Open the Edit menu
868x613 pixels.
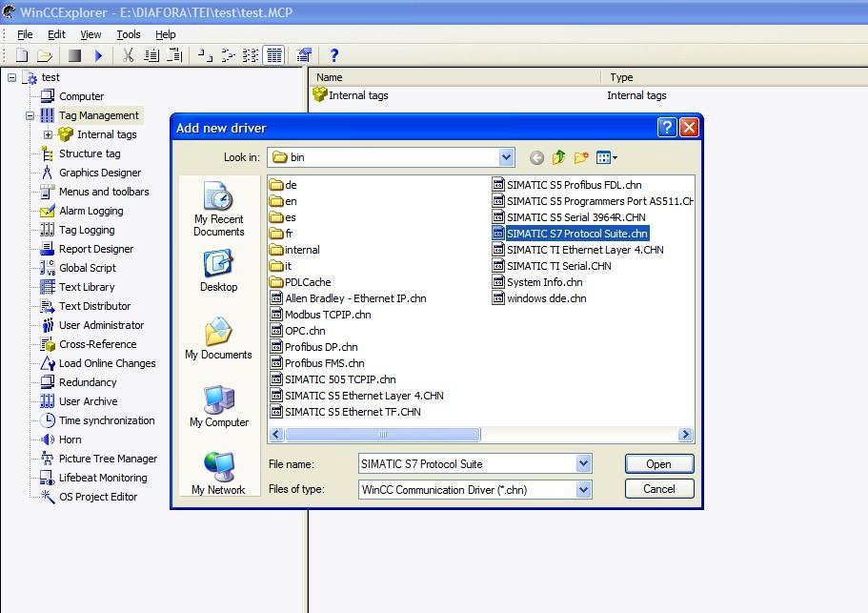pos(56,34)
